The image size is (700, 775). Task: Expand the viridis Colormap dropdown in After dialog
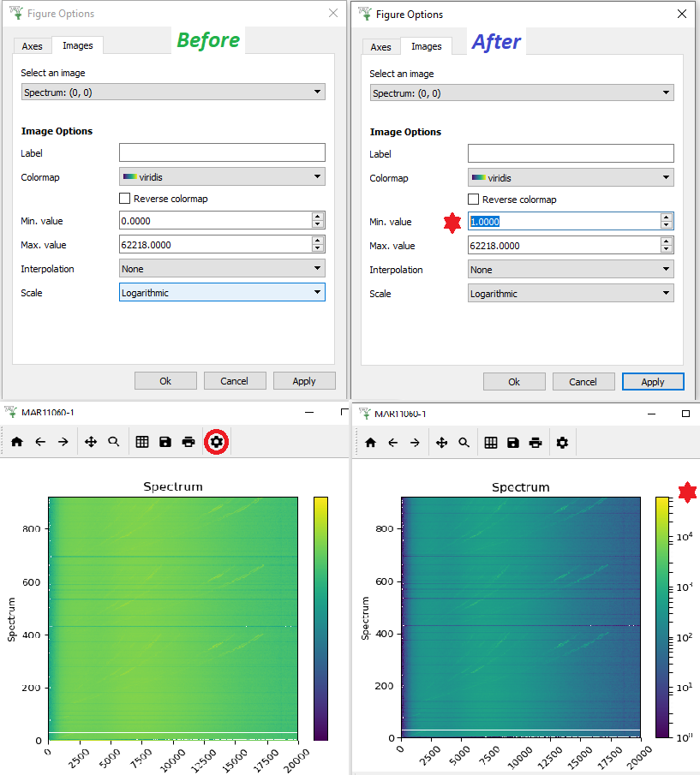(x=571, y=178)
